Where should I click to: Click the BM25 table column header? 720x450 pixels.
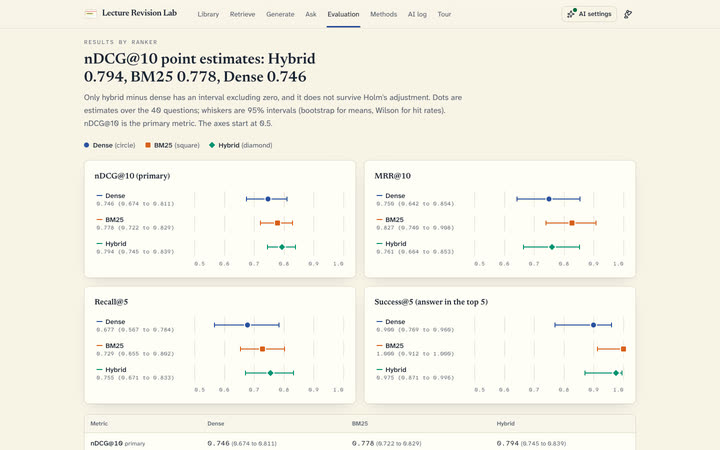click(360, 423)
